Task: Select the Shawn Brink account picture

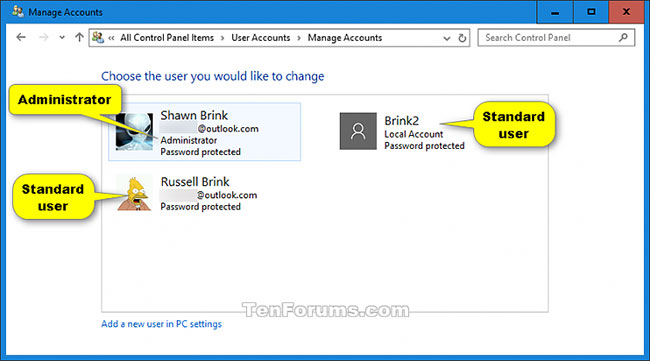Action: tap(134, 132)
